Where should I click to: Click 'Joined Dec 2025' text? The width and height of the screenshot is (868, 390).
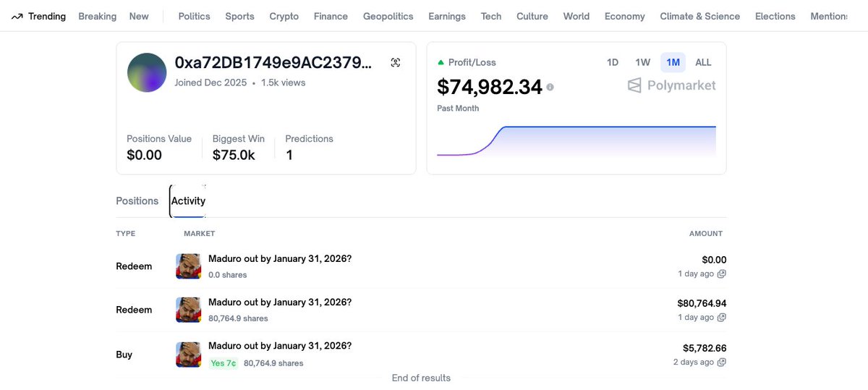click(210, 82)
